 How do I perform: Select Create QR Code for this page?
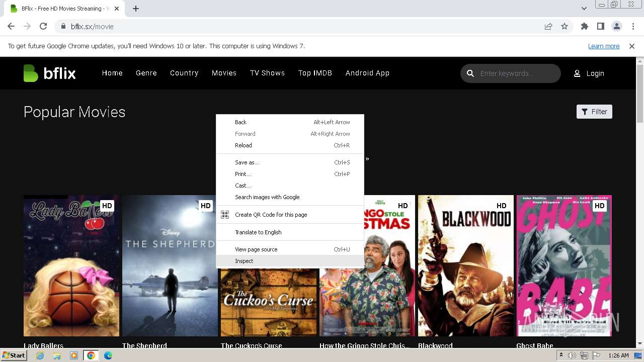click(x=290, y=215)
